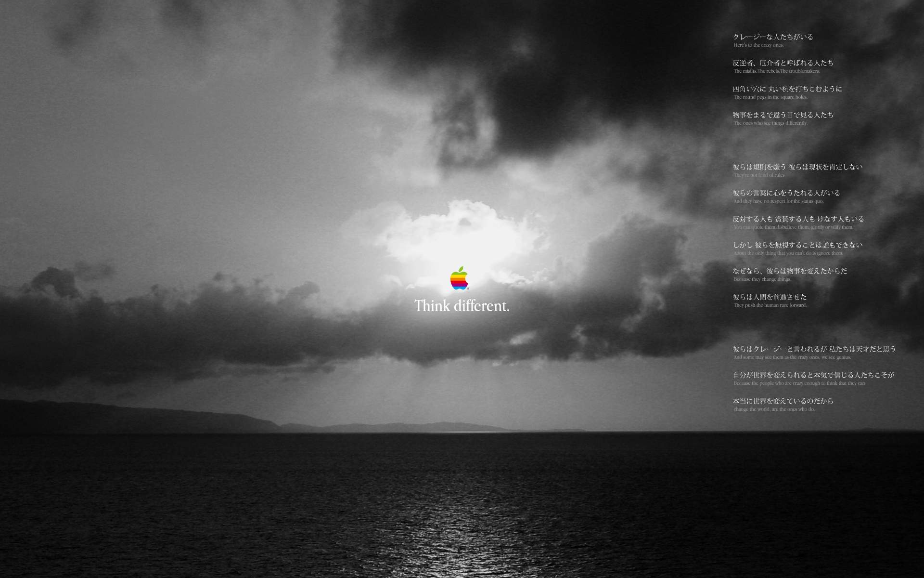Click the rainbow Apple logo
The width and height of the screenshot is (924, 578).
point(459,278)
